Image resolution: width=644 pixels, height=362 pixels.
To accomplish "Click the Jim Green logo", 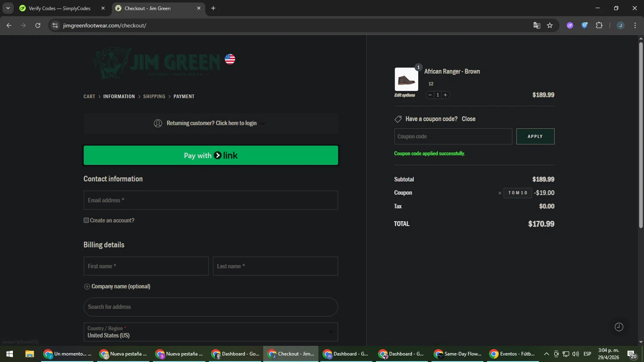I will tap(157, 63).
